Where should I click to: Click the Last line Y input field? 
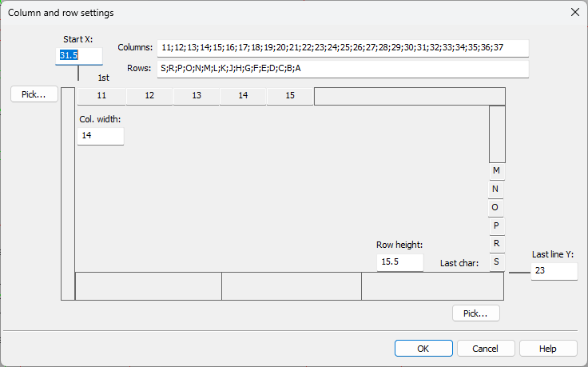click(x=554, y=272)
